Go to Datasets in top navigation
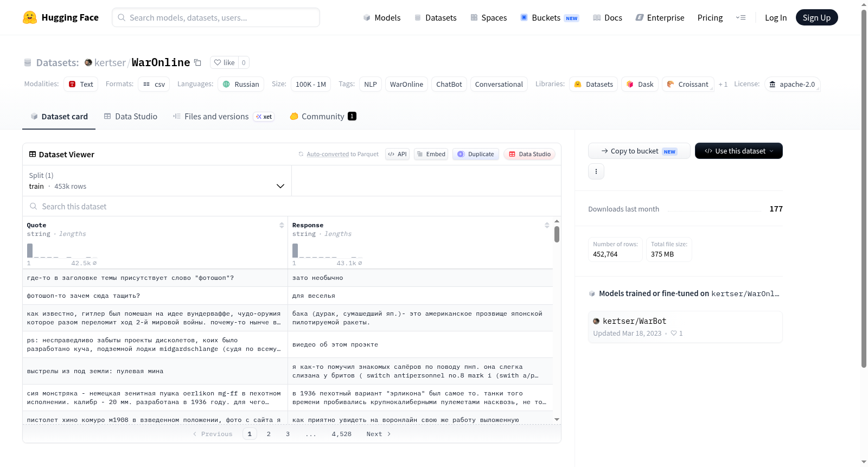The height and width of the screenshot is (467, 868). click(x=436, y=18)
